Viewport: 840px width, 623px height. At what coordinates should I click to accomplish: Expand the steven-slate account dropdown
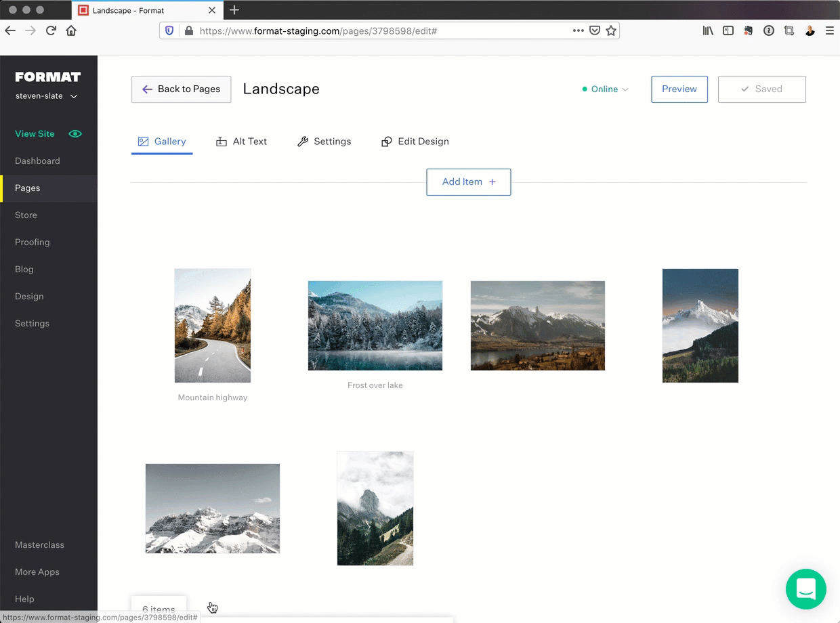(x=47, y=96)
